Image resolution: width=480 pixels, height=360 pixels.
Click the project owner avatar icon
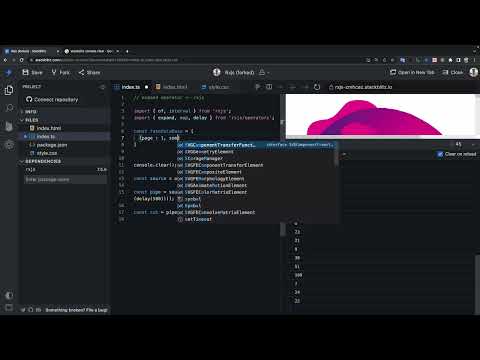tap(217, 72)
